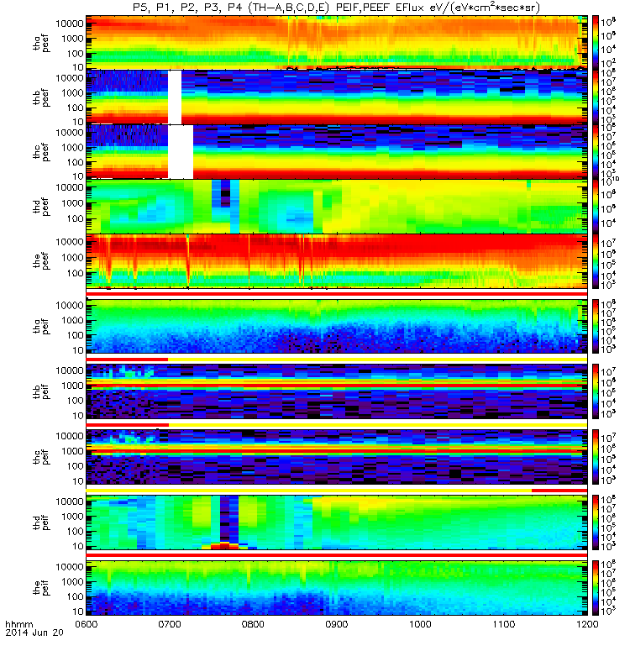Screen dimensions: 630x672
Task: Click the 10000 tick label of tha peef
Action: (70, 24)
